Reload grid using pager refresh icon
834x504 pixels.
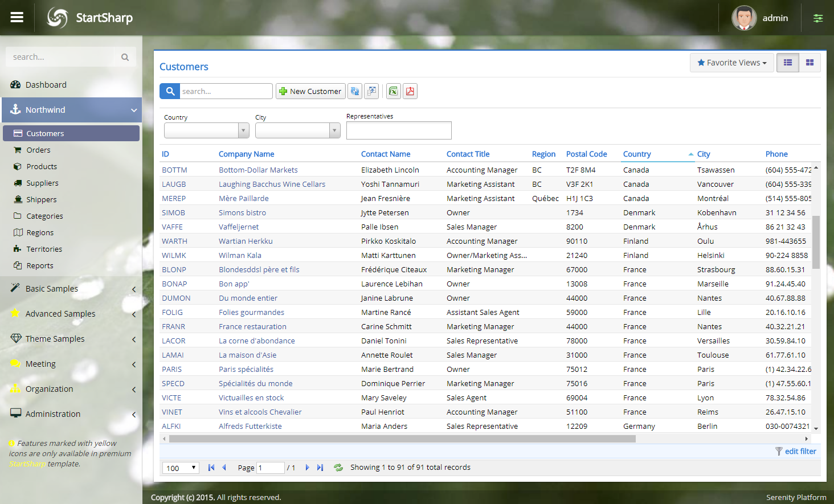338,468
